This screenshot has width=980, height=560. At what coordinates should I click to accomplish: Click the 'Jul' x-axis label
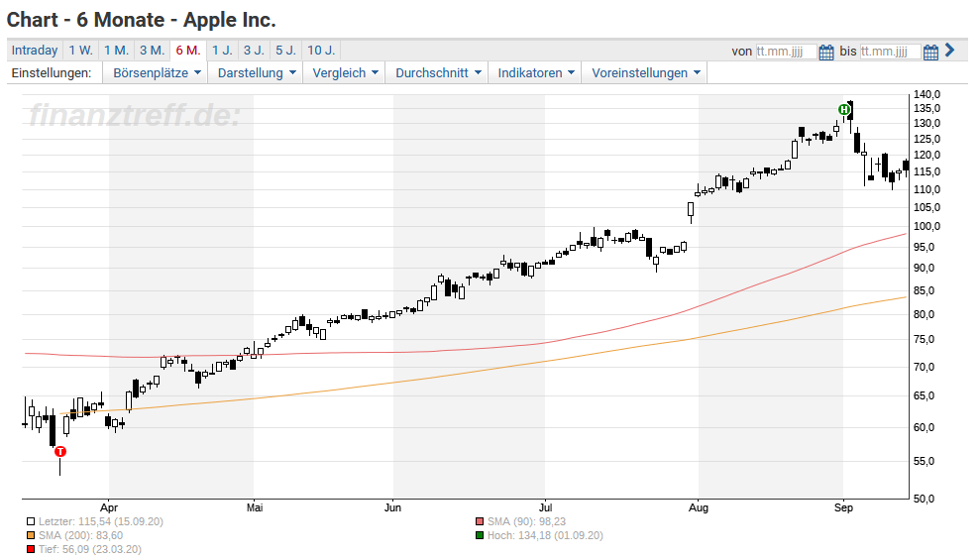pos(546,507)
